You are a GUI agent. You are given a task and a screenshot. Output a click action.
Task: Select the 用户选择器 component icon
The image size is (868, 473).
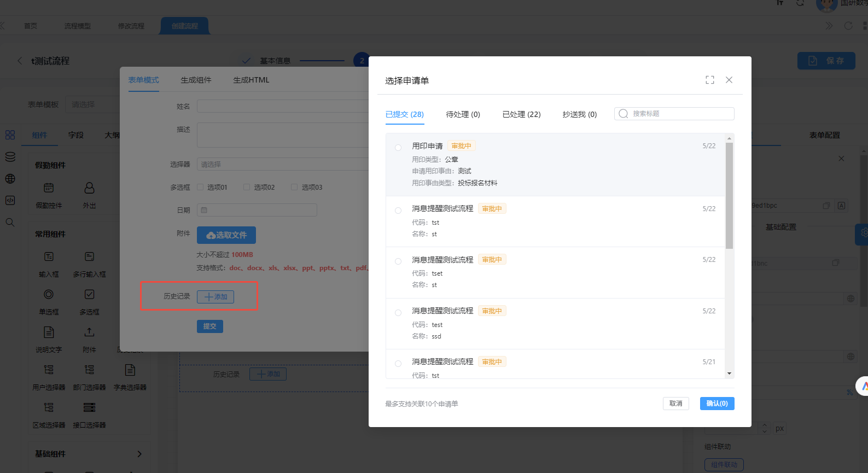(x=49, y=370)
